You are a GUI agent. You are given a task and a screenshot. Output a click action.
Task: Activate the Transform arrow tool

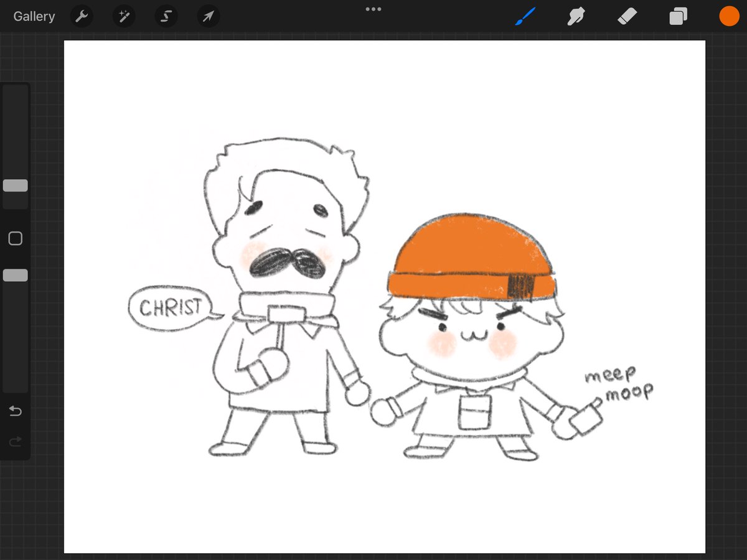coord(208,16)
